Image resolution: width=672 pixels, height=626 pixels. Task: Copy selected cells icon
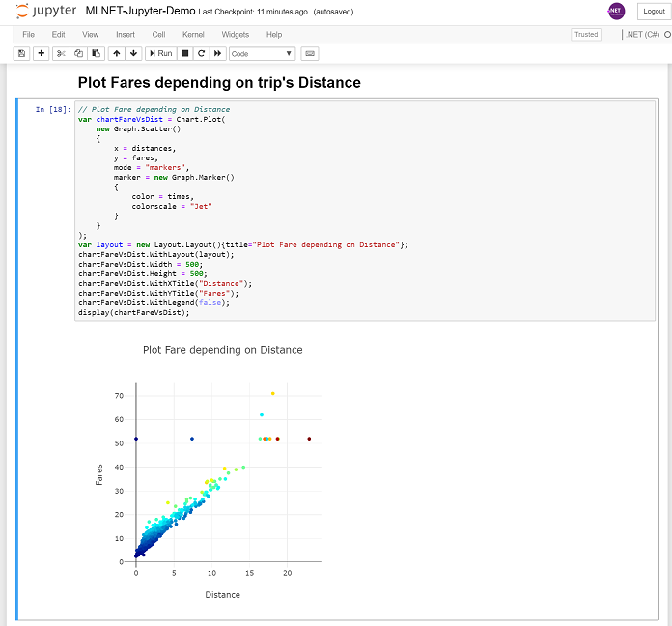[78, 53]
